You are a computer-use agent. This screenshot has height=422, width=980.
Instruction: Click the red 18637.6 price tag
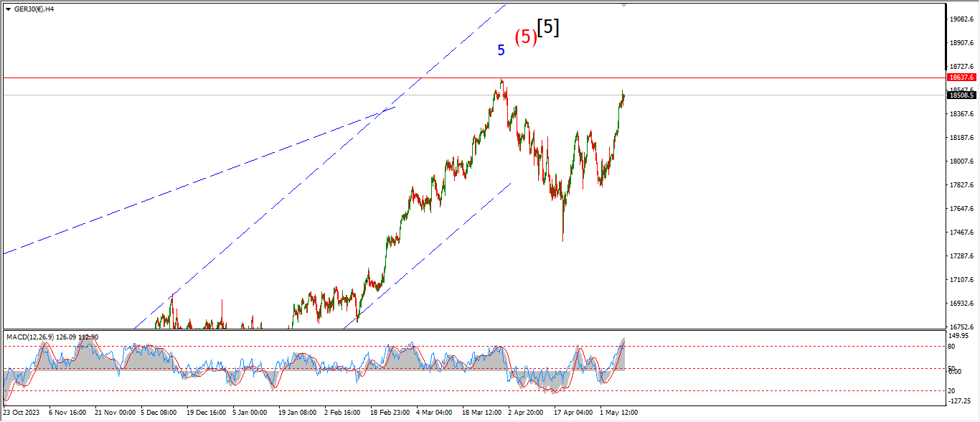[x=961, y=77]
